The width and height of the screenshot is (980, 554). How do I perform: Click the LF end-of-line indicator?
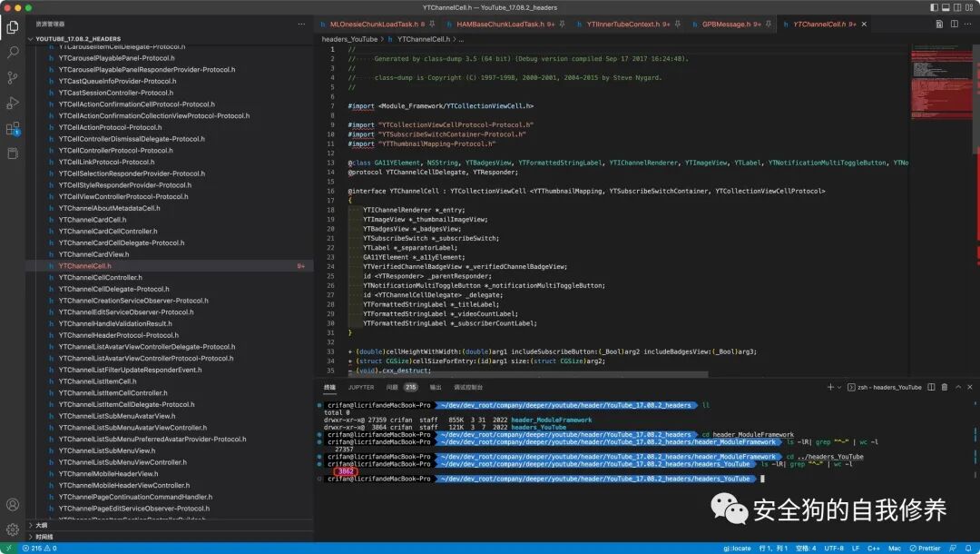[856, 549]
